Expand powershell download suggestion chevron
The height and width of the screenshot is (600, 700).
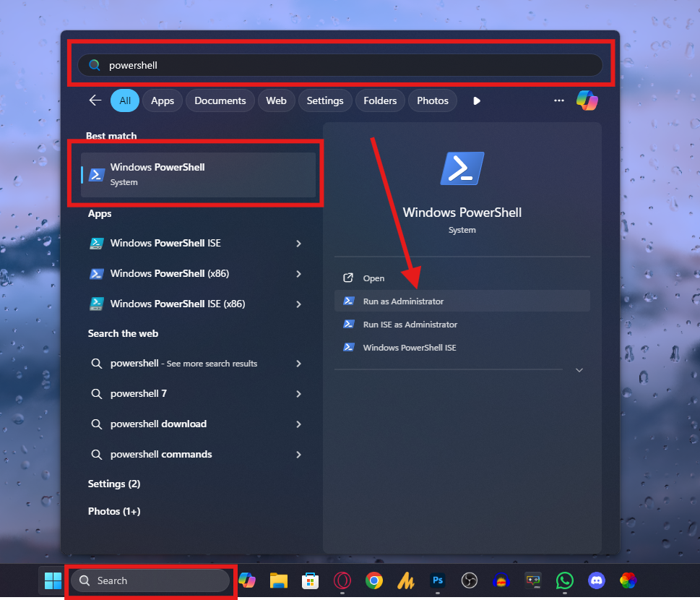coord(298,424)
